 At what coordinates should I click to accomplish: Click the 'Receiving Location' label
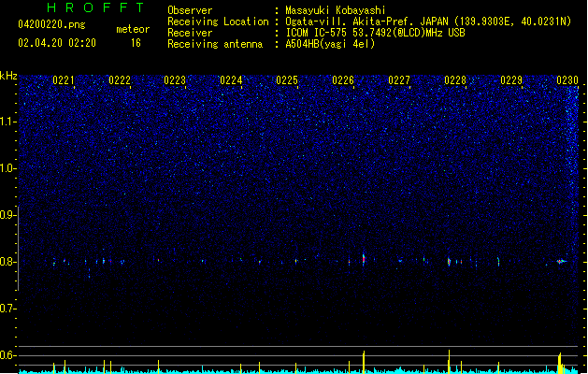[x=218, y=22]
